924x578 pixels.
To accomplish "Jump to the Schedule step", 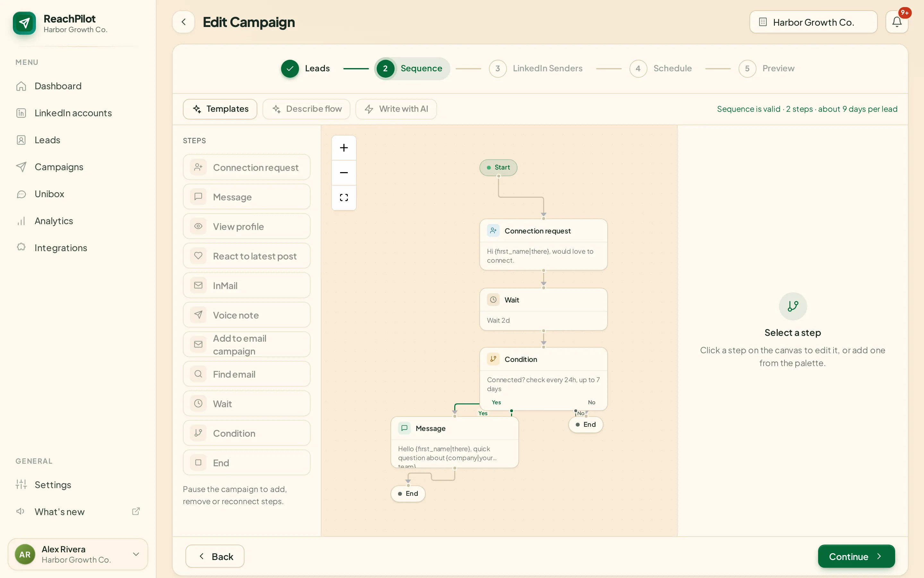I will [x=661, y=68].
